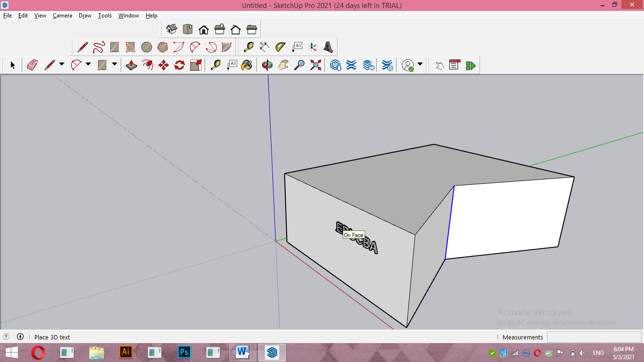Image resolution: width=644 pixels, height=362 pixels.
Task: Pick the 3 Point Arc tool
Action: 211,47
